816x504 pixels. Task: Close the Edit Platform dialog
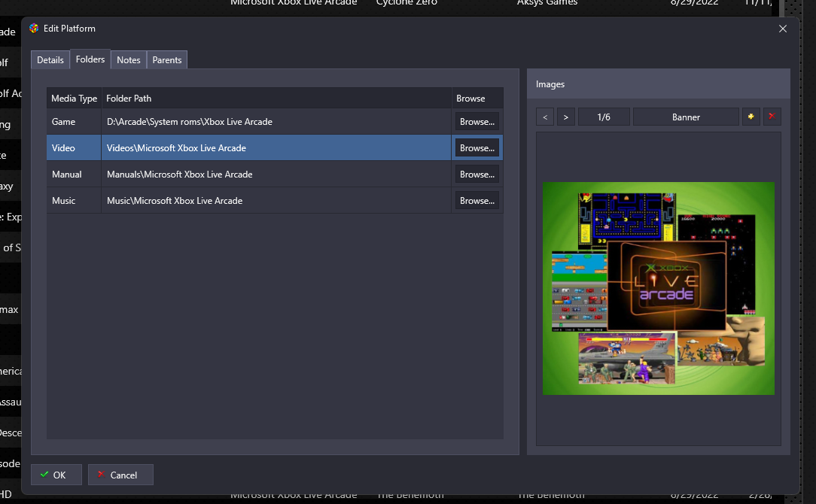[783, 29]
